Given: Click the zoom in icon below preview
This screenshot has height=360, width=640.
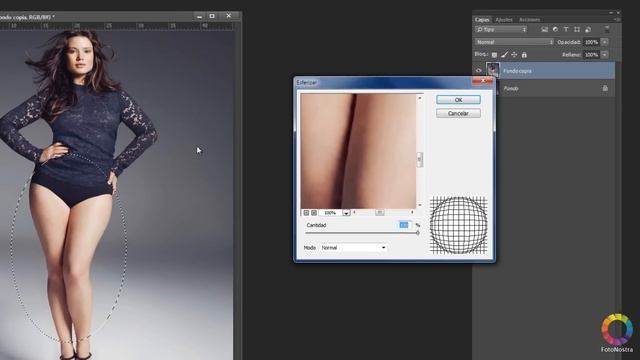Looking at the screenshot, I should [314, 213].
